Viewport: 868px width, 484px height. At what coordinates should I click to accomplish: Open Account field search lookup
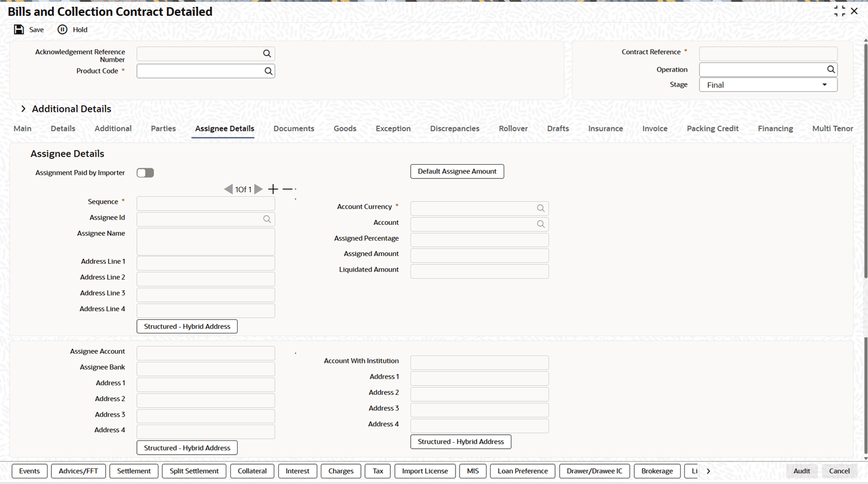[541, 224]
